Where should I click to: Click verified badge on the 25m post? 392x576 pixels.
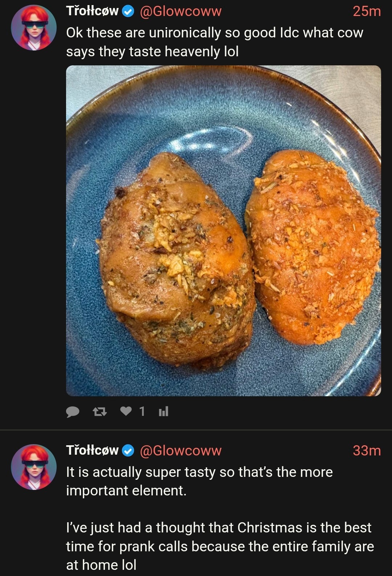tap(127, 12)
